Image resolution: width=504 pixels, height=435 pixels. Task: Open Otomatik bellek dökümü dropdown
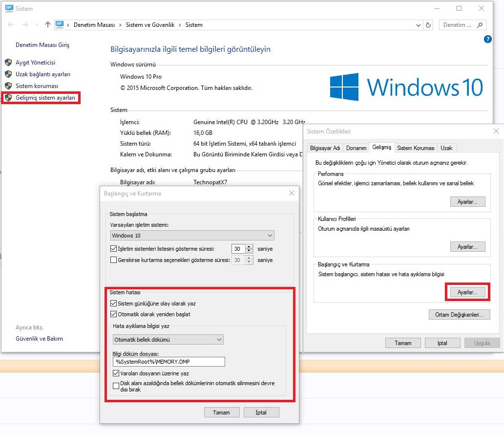[168, 339]
